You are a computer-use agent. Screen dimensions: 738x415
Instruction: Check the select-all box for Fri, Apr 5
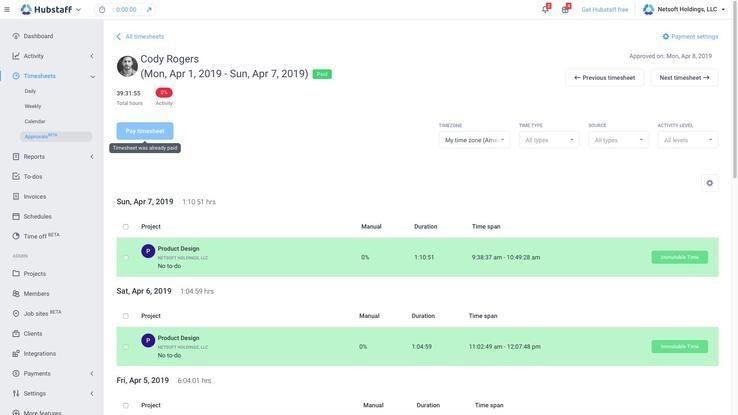126,406
